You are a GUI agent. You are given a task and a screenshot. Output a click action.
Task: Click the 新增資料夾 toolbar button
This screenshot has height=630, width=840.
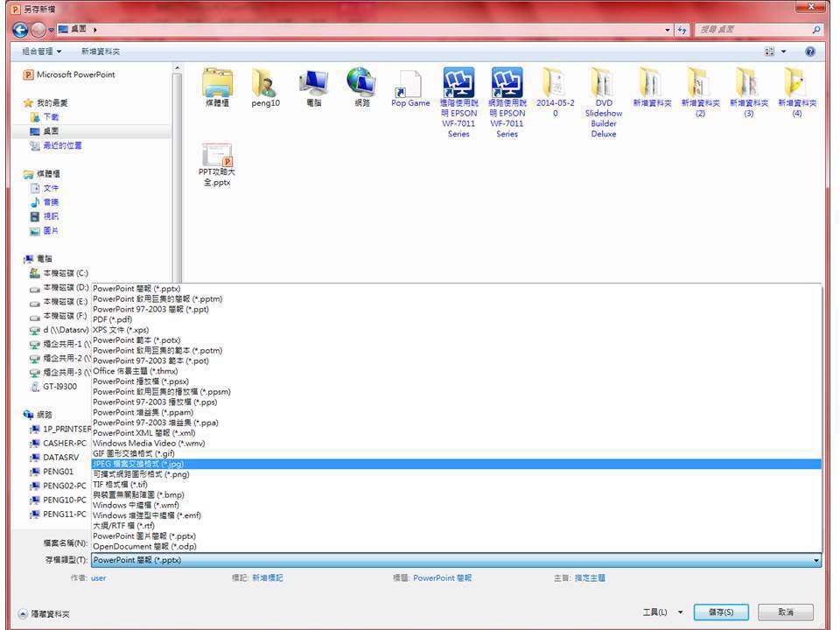pyautogui.click(x=100, y=52)
